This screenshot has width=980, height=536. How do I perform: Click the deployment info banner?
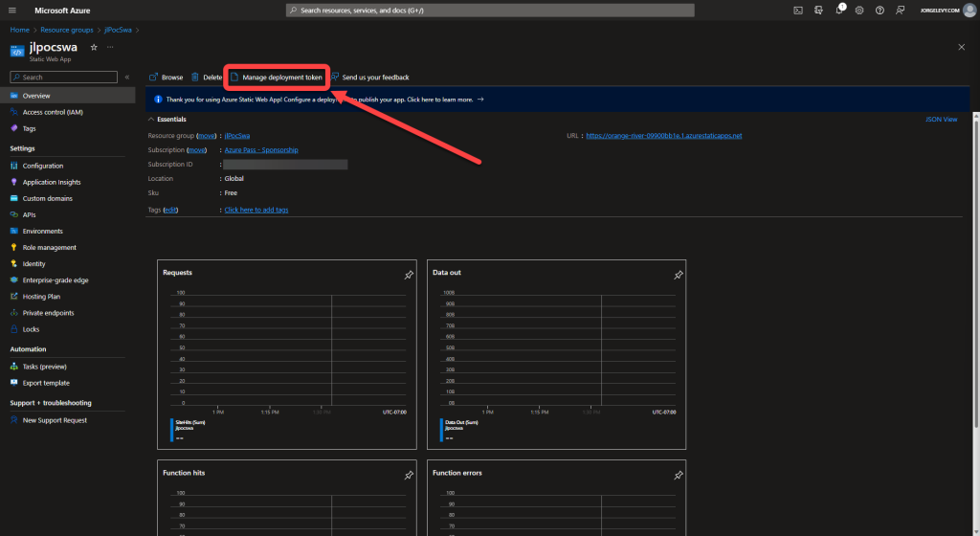pos(558,100)
